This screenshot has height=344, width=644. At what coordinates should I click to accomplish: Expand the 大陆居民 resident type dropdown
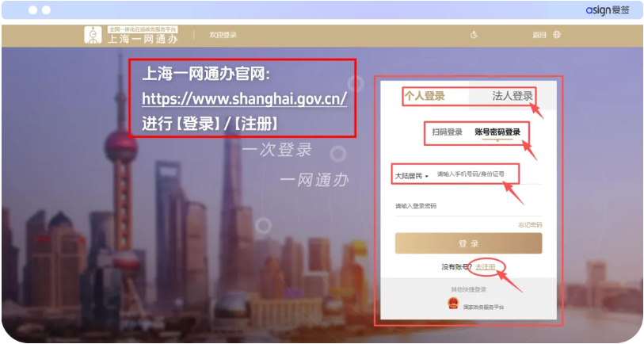click(x=411, y=175)
